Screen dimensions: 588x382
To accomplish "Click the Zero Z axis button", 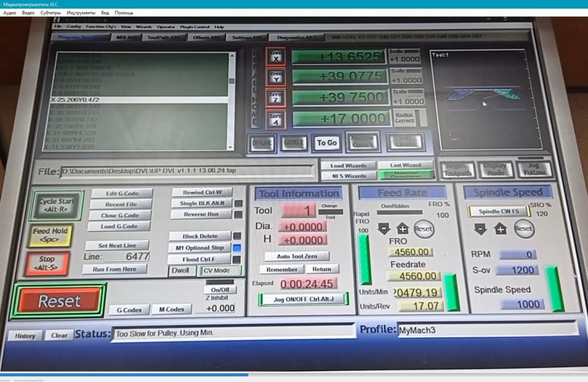I will (275, 99).
